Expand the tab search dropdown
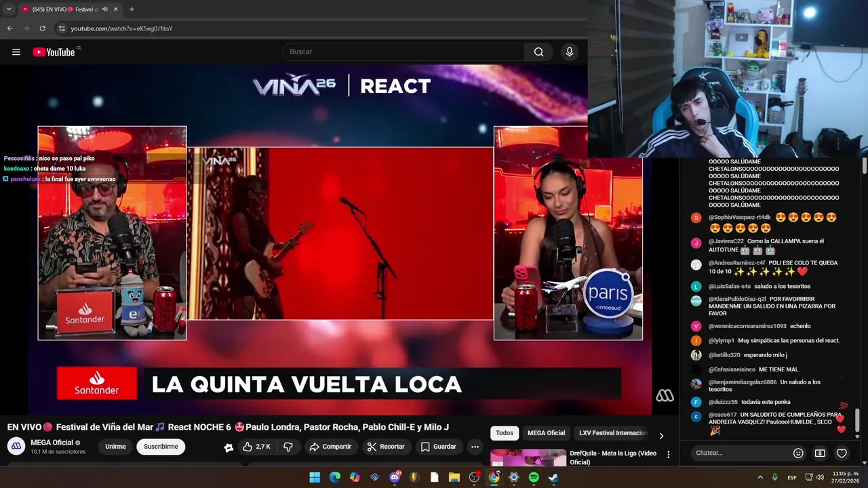 (x=8, y=9)
